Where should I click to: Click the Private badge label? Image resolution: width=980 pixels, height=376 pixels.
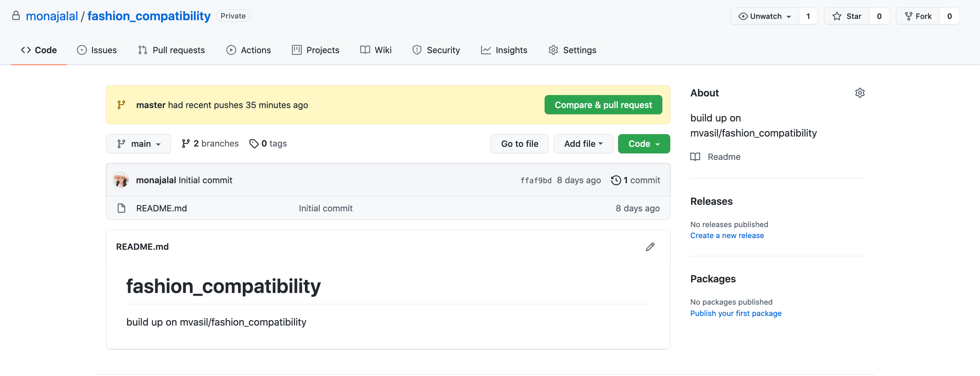(x=233, y=16)
